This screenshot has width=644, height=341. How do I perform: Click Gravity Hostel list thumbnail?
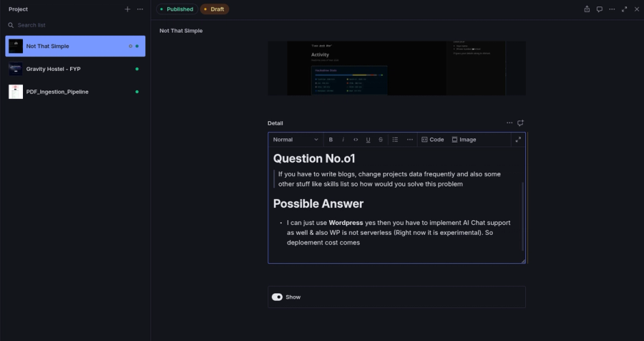[x=16, y=69]
